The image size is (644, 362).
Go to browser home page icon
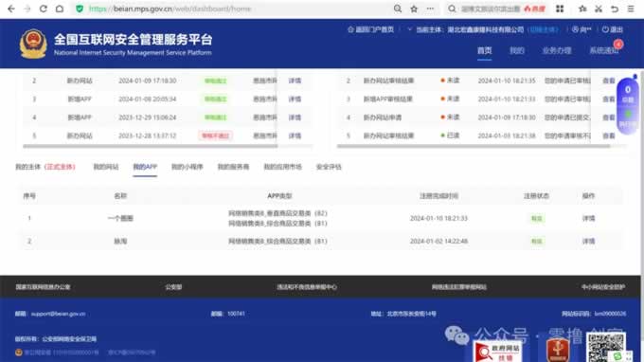[60, 9]
